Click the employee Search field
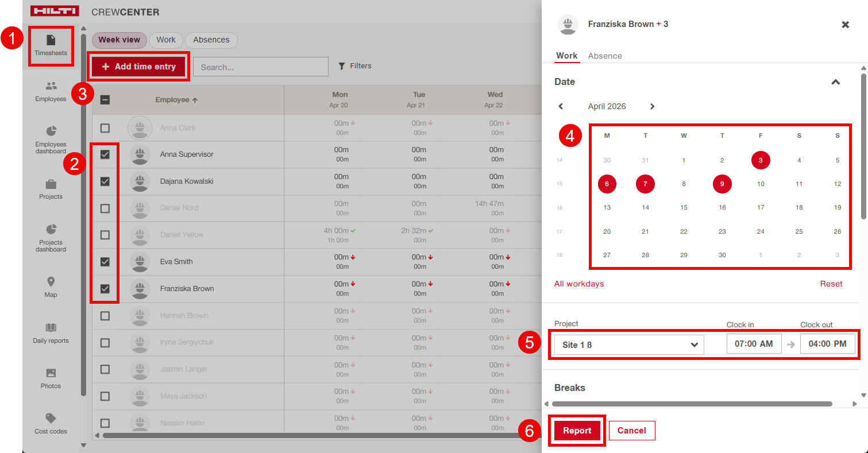This screenshot has height=453, width=868. coord(261,67)
